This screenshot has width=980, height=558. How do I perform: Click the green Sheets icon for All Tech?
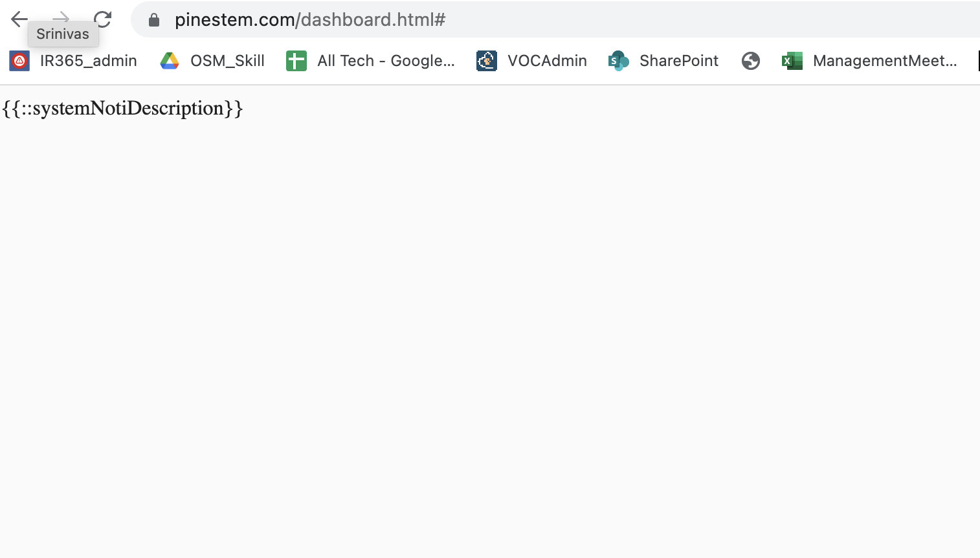click(296, 61)
